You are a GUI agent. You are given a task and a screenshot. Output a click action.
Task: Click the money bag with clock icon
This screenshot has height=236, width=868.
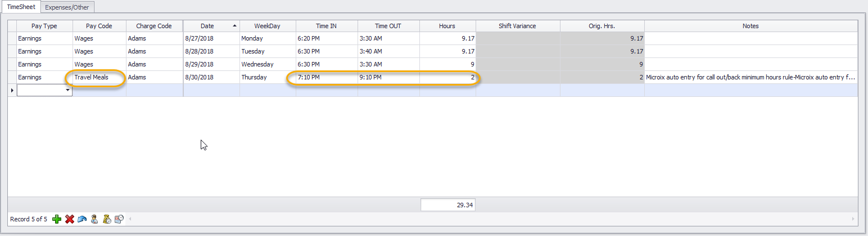click(x=107, y=219)
